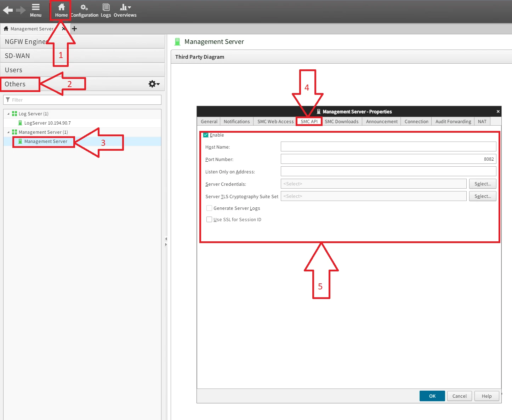Open the Home view
Image resolution: width=512 pixels, height=420 pixels.
tap(61, 10)
